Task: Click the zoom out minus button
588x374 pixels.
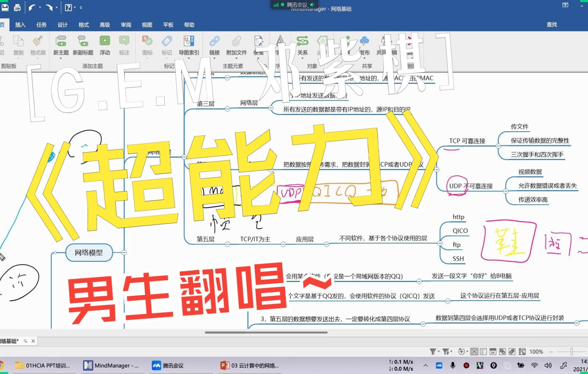Action: (x=551, y=351)
